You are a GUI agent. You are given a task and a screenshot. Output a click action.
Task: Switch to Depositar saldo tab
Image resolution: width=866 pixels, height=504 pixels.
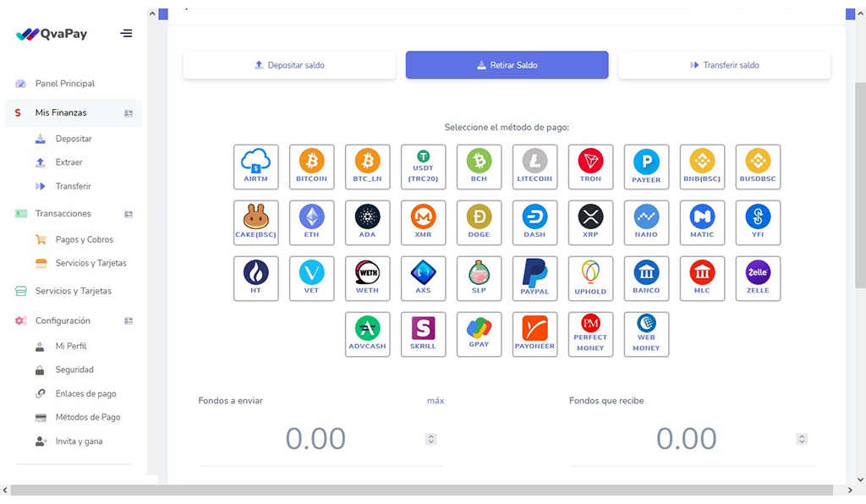coord(289,65)
